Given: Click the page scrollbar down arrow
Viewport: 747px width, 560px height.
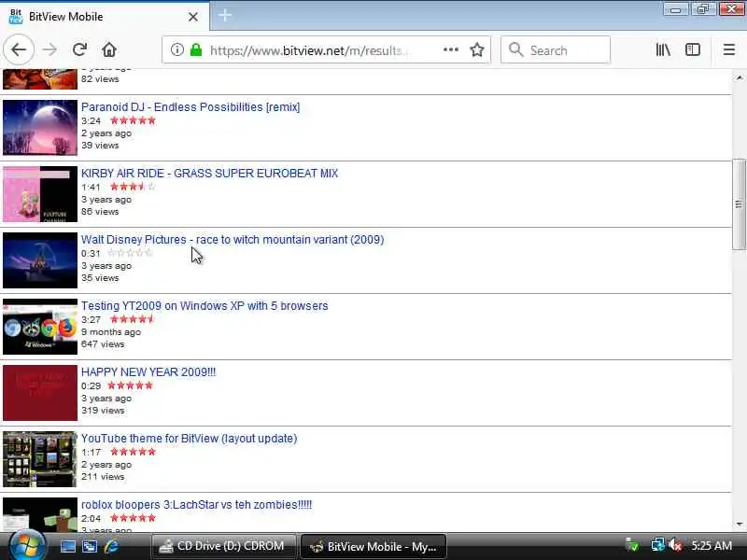Looking at the screenshot, I should click(739, 525).
